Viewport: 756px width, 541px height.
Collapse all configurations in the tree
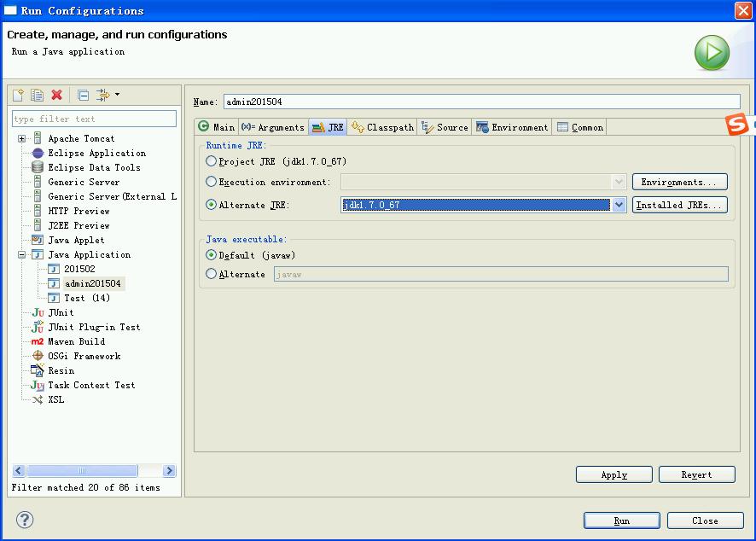tap(83, 95)
